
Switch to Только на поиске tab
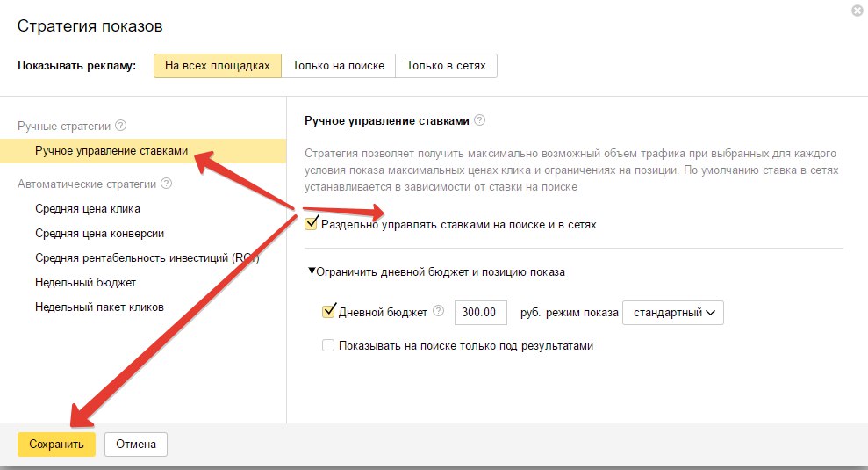click(339, 66)
